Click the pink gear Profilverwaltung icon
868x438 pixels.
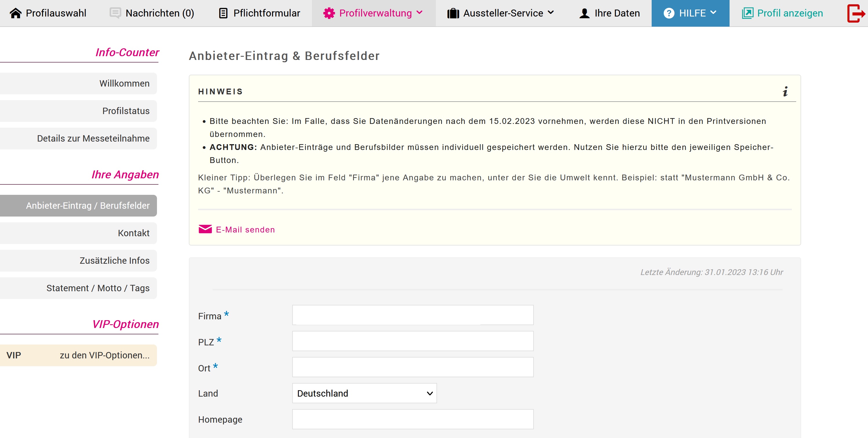click(x=329, y=13)
